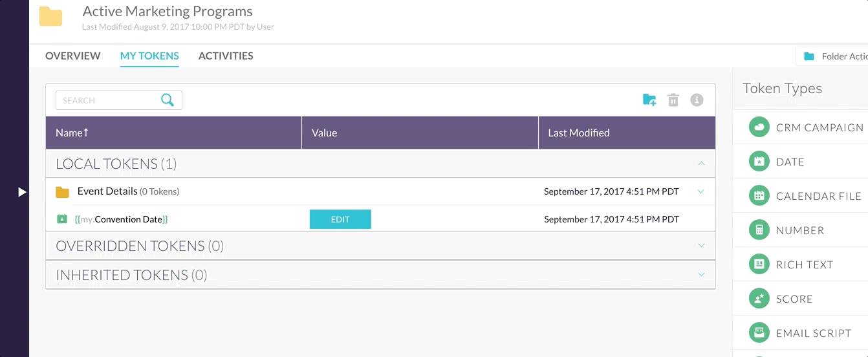Expand the Event Details folder row chevron

click(701, 191)
